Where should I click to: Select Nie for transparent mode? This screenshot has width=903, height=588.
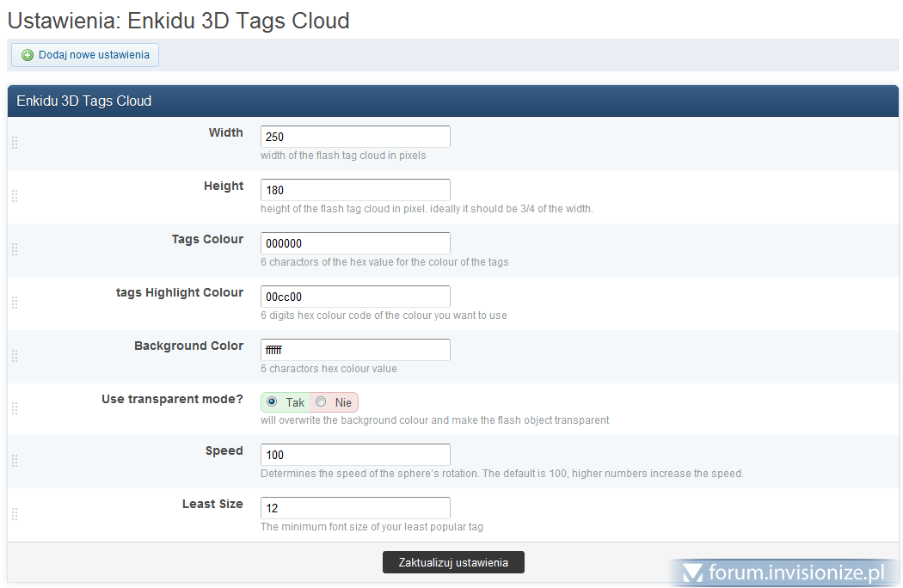321,401
